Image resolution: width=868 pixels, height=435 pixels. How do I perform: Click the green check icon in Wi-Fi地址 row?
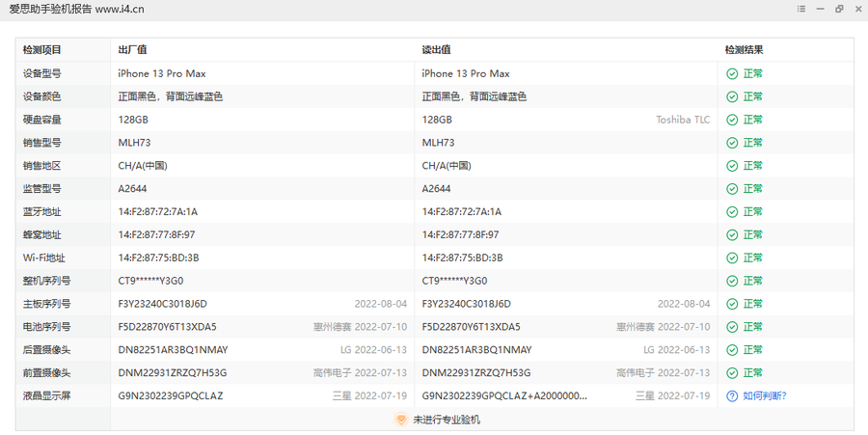(x=732, y=258)
